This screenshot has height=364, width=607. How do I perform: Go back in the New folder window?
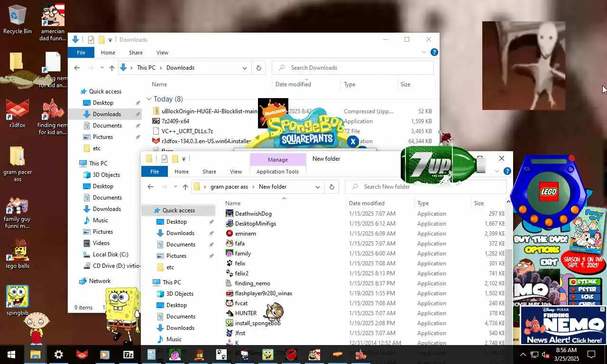coord(150,187)
